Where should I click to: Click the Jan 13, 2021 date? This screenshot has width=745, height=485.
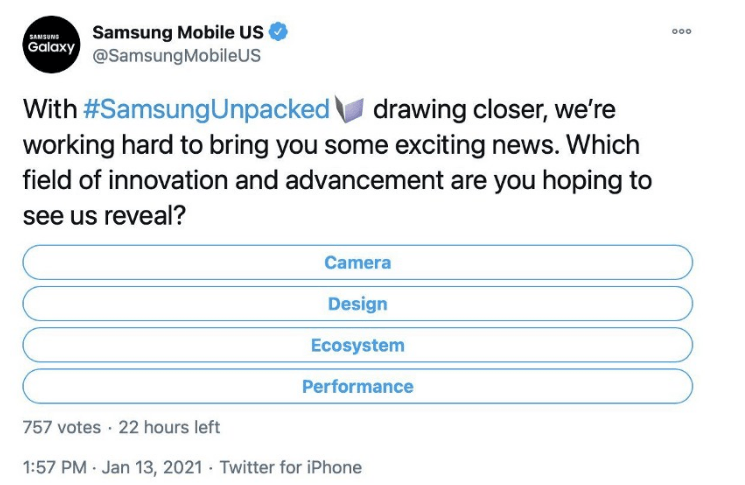click(150, 467)
